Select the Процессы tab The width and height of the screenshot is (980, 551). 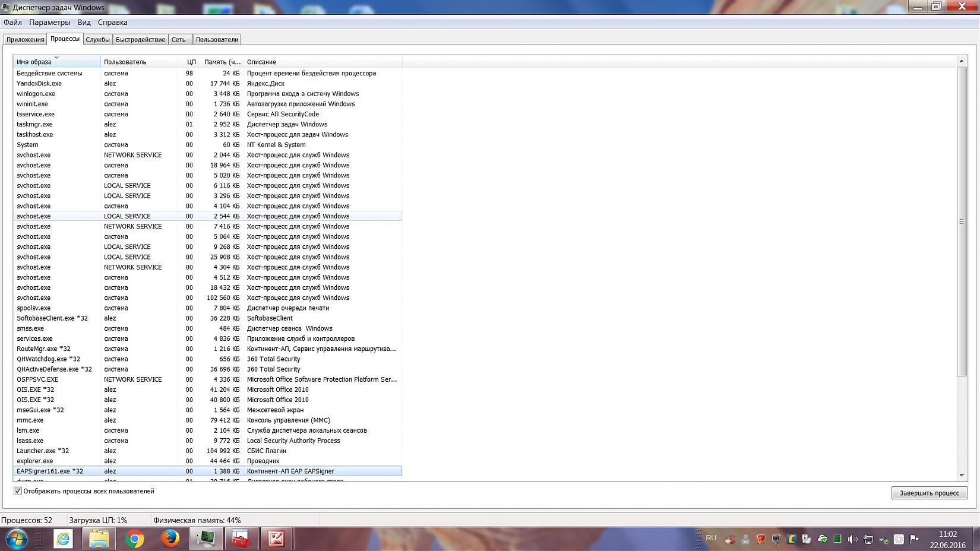65,39
